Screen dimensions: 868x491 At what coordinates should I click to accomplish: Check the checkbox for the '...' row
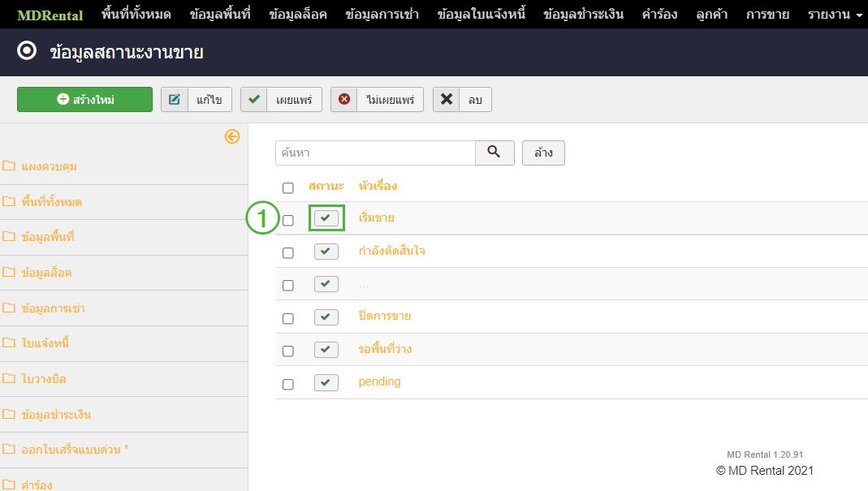(x=288, y=286)
